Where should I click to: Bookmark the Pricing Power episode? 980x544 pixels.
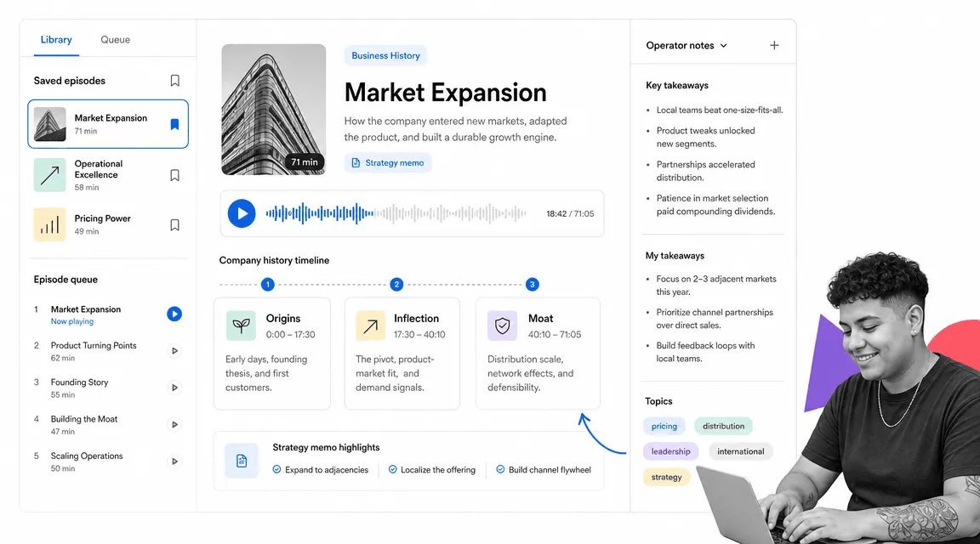click(x=175, y=225)
